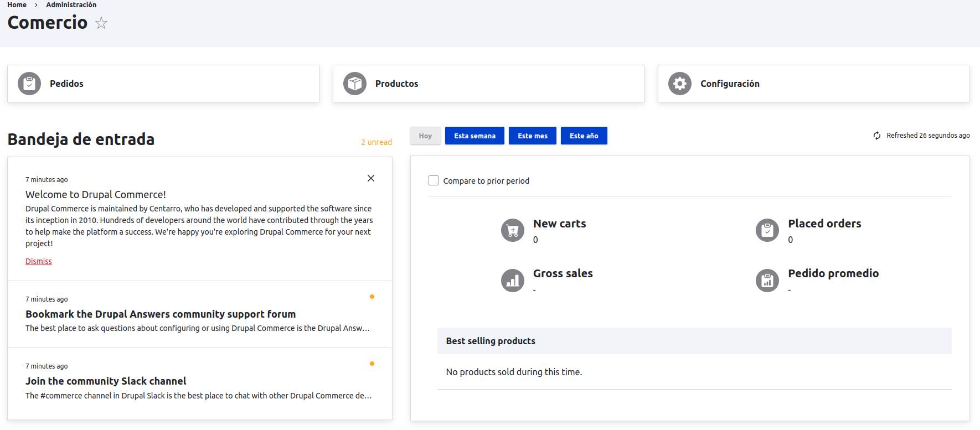Click the Placed orders label
The image size is (980, 430).
(824, 224)
